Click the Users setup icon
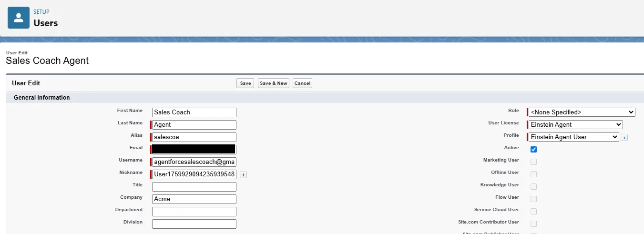 (19, 18)
